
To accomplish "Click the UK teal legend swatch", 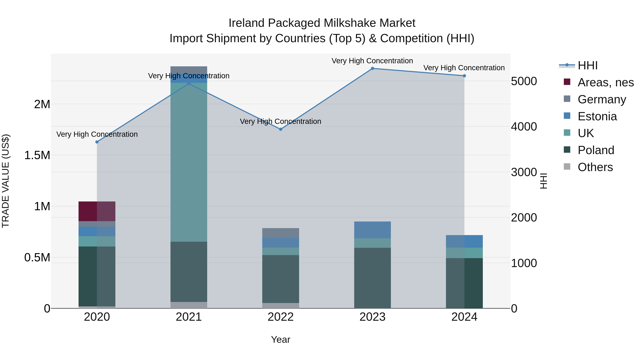I will pyautogui.click(x=567, y=133).
